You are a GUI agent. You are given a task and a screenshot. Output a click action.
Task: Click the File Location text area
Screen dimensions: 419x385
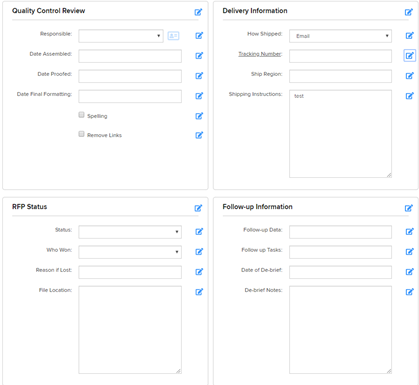pyautogui.click(x=130, y=330)
